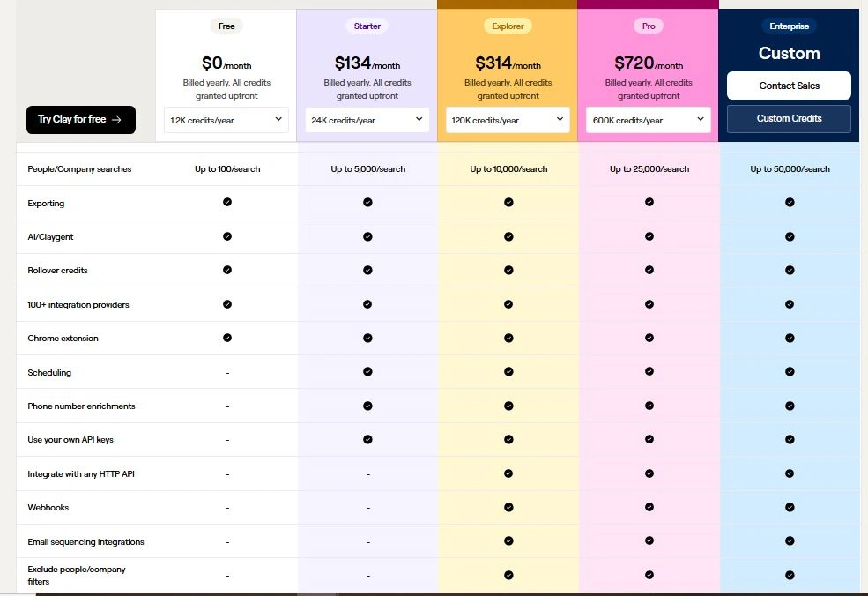The width and height of the screenshot is (868, 596).
Task: Expand the Starter 24K credits/year selector
Action: coord(367,120)
